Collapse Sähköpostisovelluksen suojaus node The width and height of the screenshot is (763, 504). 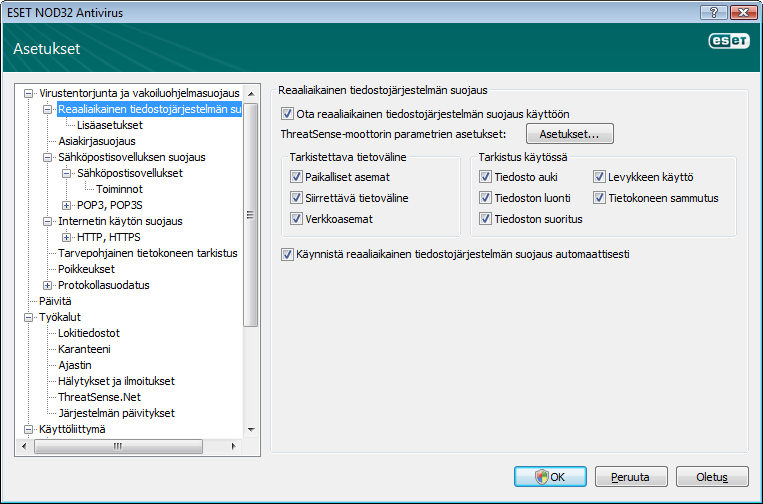coord(47,157)
